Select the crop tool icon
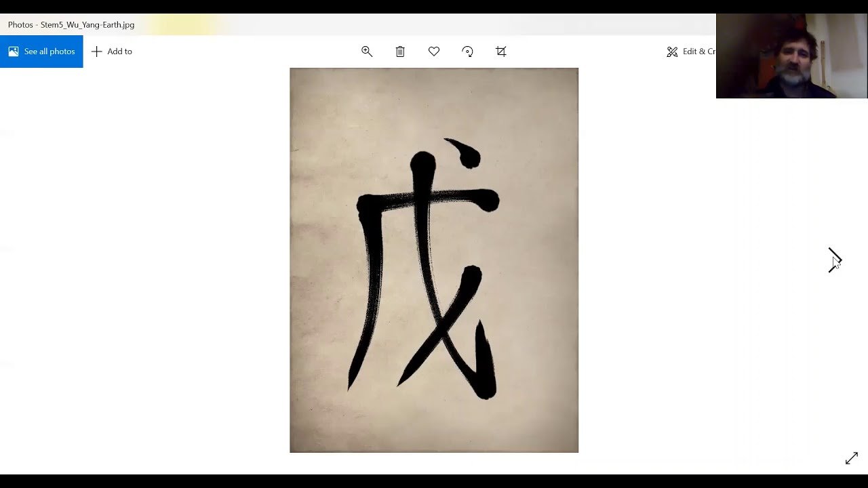This screenshot has height=488, width=868. (x=501, y=52)
